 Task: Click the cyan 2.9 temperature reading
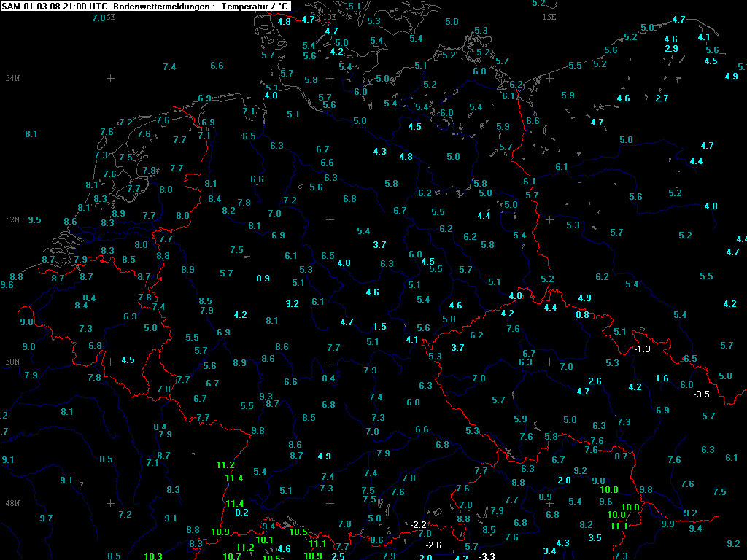(672, 49)
